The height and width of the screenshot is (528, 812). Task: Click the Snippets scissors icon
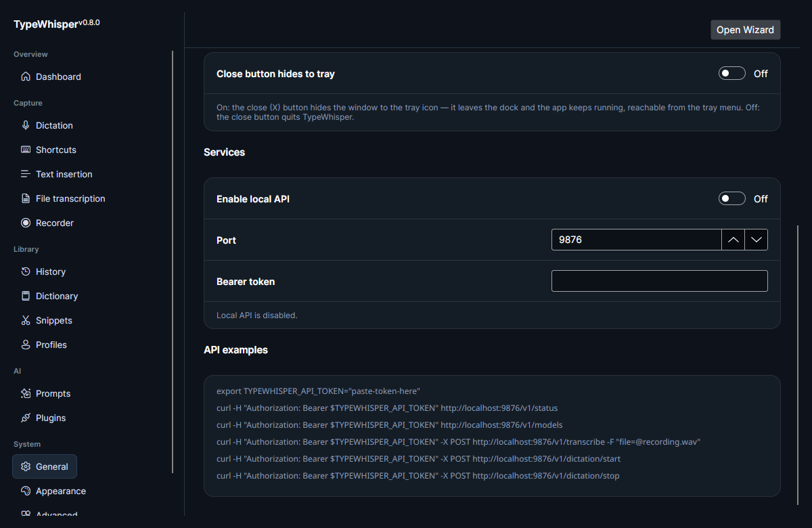click(x=26, y=320)
